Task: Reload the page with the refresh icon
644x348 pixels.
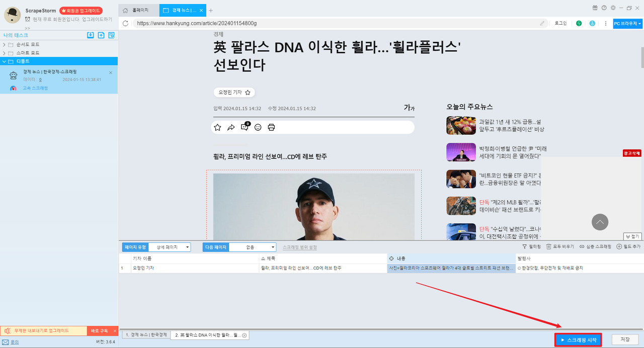Action: pyautogui.click(x=126, y=23)
